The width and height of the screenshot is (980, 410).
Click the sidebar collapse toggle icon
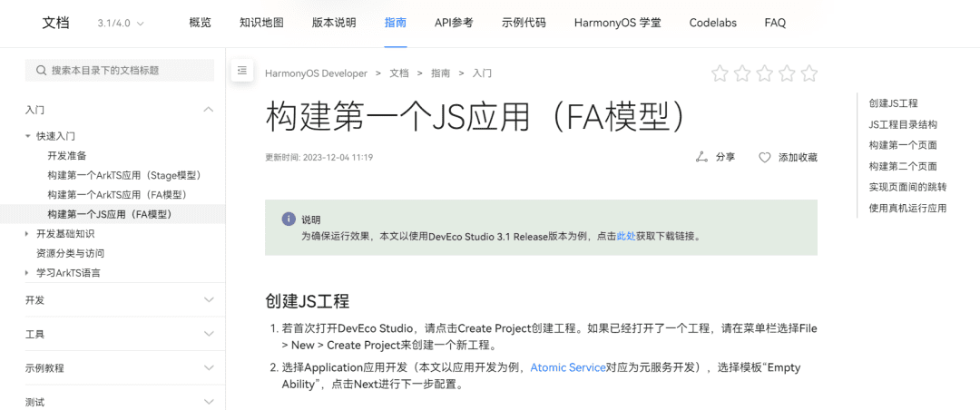(x=241, y=70)
